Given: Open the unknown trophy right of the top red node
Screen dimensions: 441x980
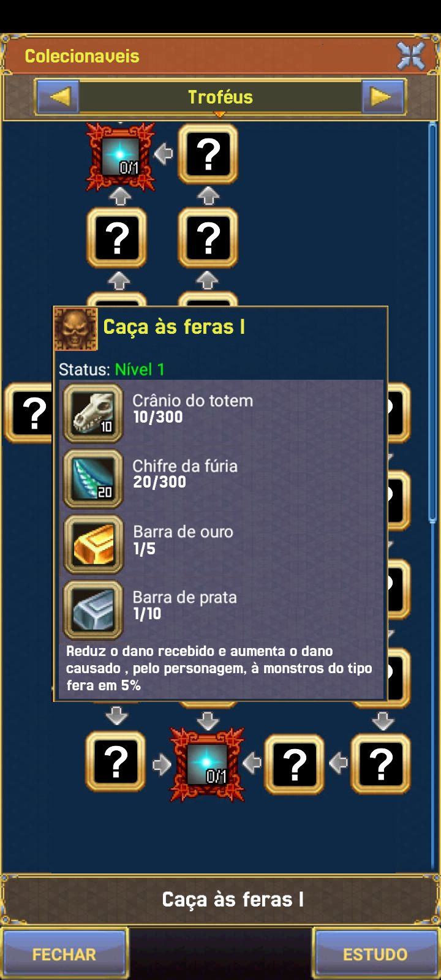Looking at the screenshot, I should click(208, 154).
